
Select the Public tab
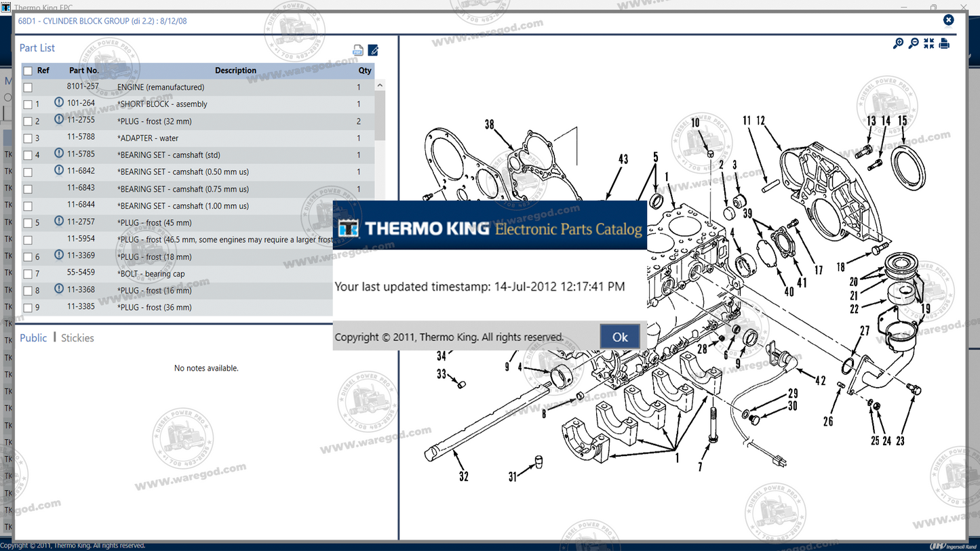pos(33,338)
